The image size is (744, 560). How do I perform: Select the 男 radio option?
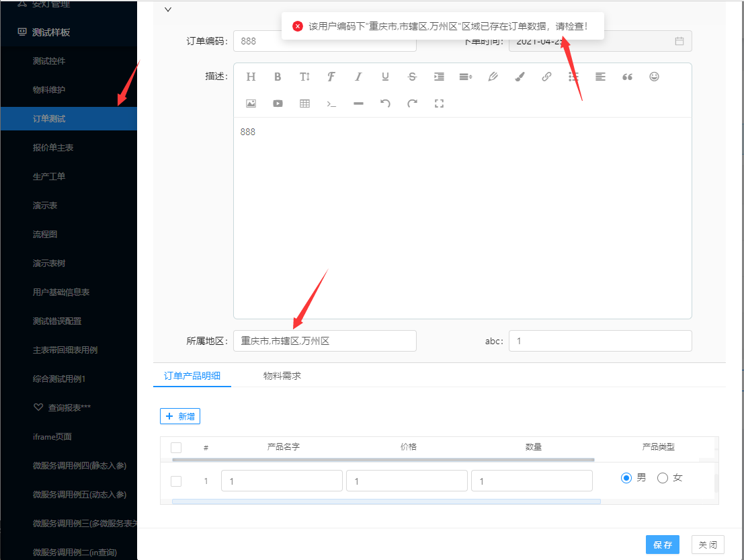[x=626, y=478]
